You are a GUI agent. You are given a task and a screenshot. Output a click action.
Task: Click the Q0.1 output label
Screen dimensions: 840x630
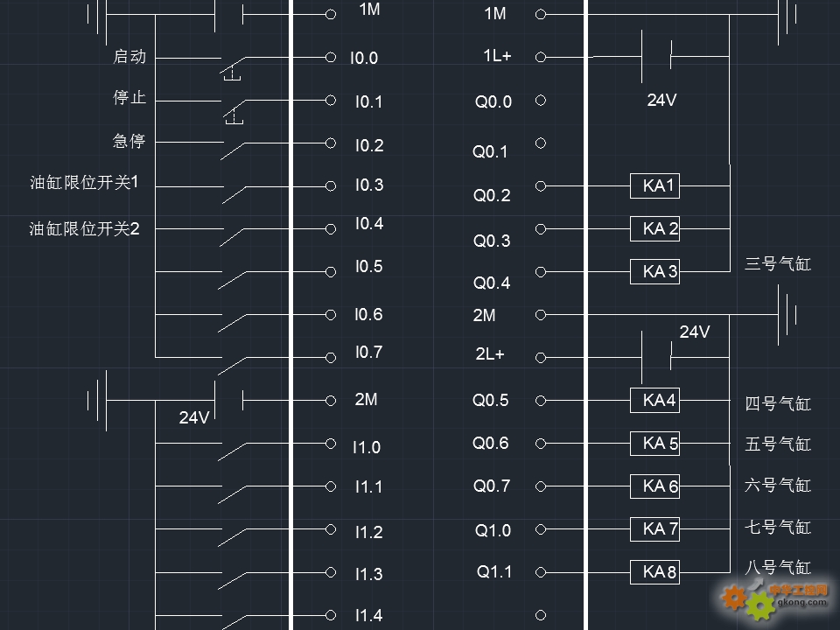tap(490, 151)
